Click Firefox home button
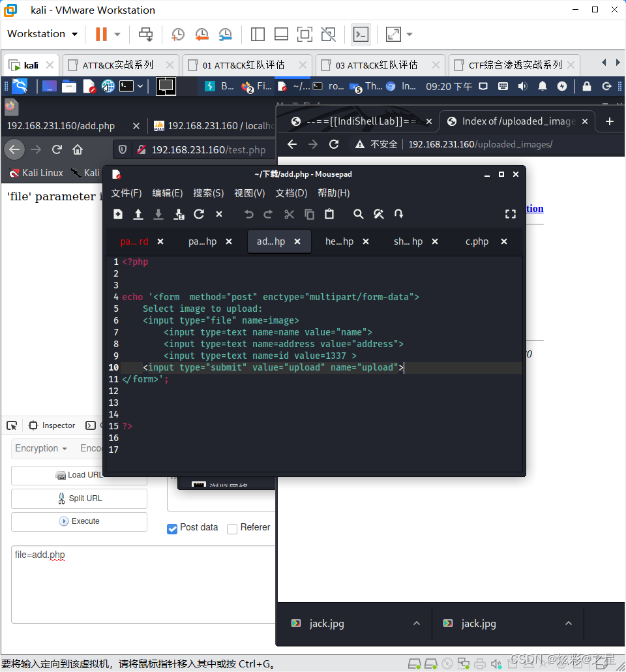Viewport: 626px width, 672px height. coord(78,149)
